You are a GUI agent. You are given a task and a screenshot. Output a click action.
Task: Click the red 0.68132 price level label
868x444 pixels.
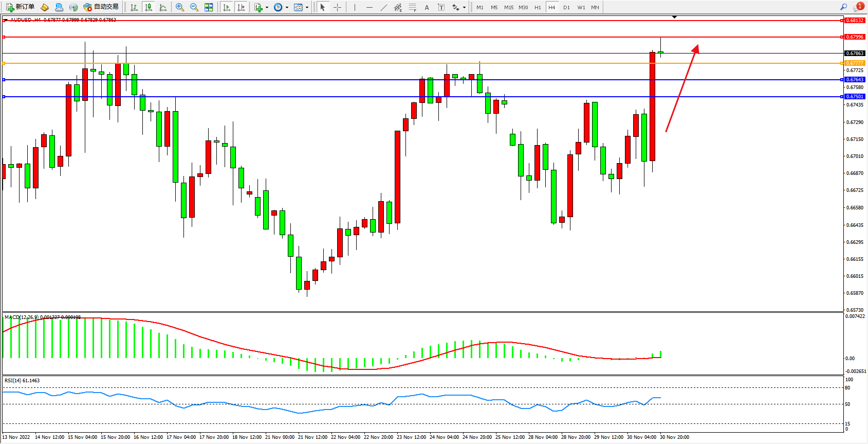[x=855, y=21]
